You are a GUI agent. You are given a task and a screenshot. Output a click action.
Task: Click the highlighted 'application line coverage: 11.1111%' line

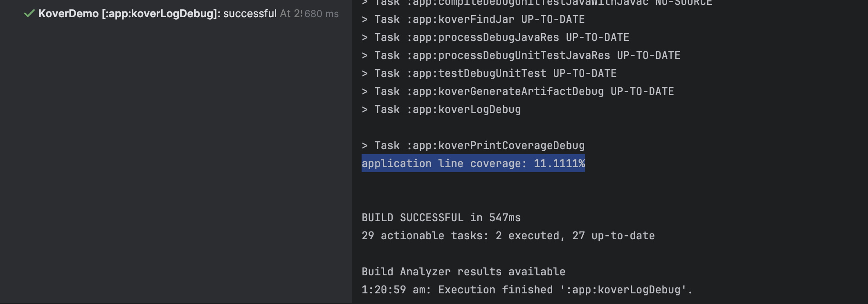473,163
